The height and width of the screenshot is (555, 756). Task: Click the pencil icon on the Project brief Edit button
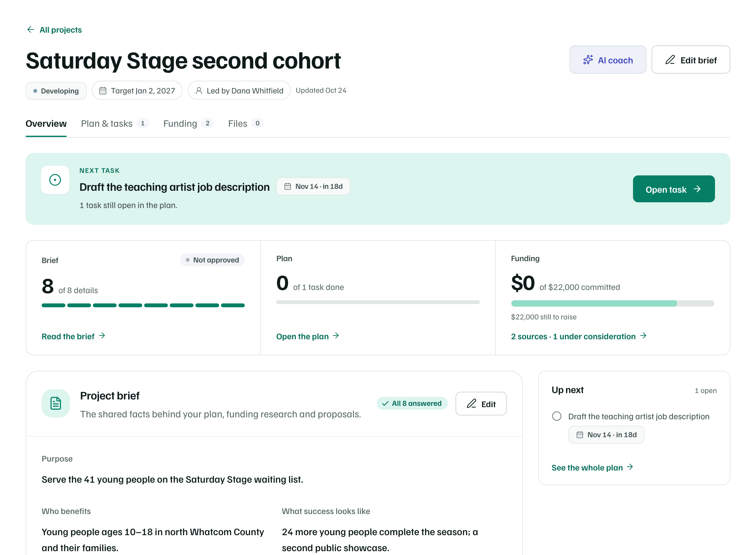point(471,404)
